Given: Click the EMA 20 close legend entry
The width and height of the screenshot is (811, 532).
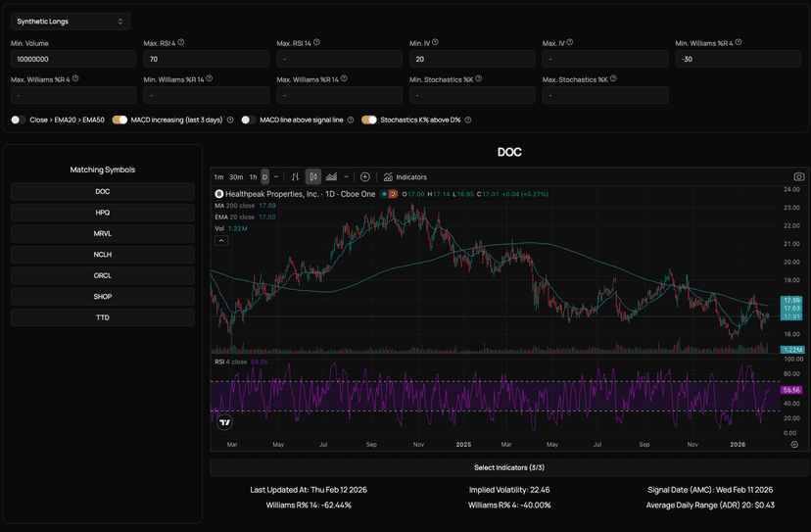Looking at the screenshot, I should tap(245, 218).
